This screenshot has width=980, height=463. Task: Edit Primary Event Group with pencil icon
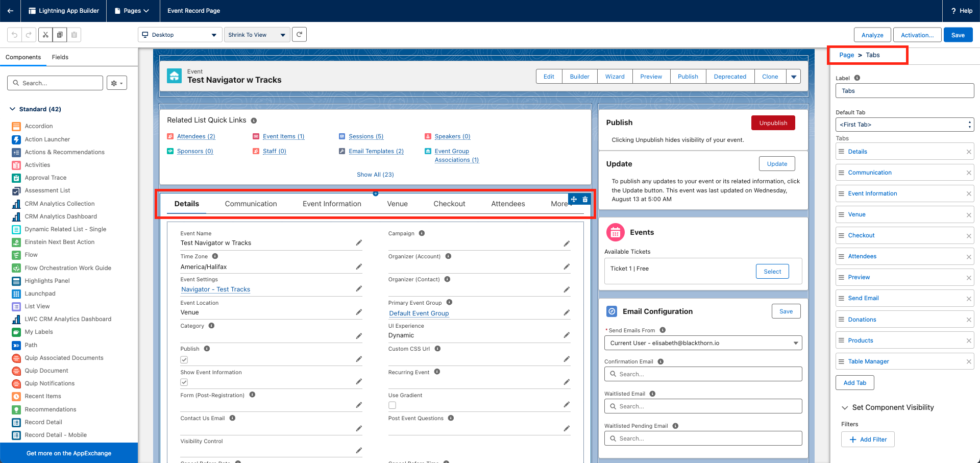pos(567,312)
